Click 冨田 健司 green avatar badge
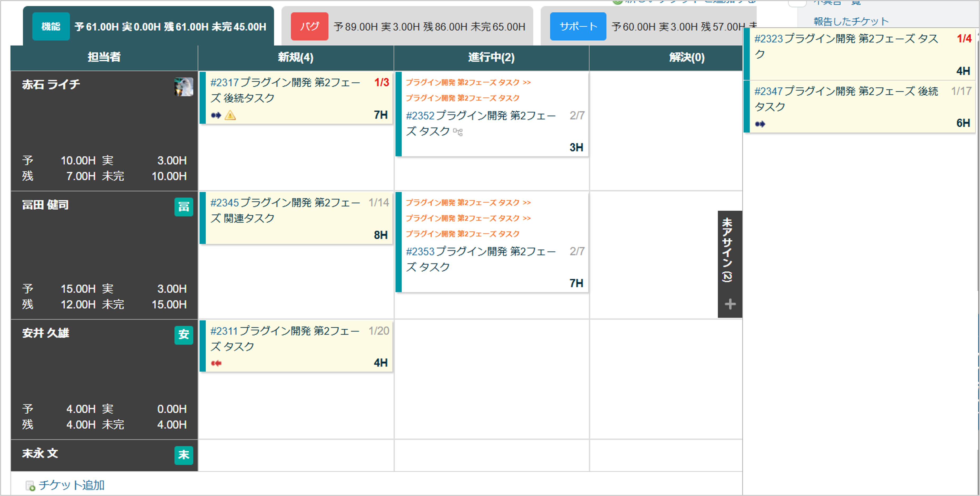Viewport: 980px width, 496px height. 183,207
